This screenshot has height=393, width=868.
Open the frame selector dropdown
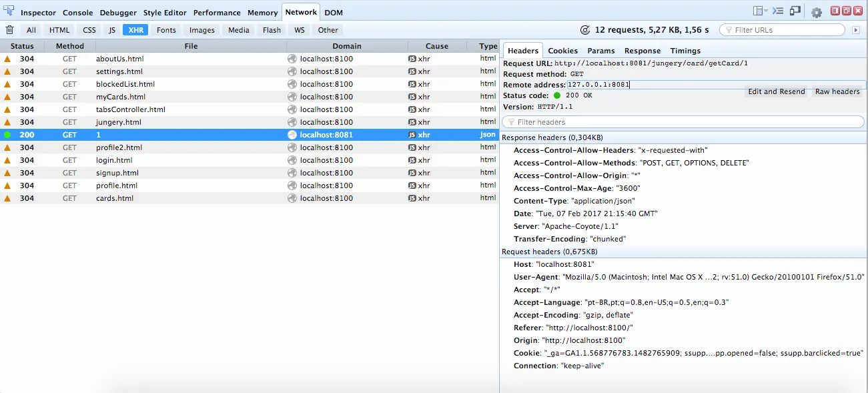pos(761,11)
